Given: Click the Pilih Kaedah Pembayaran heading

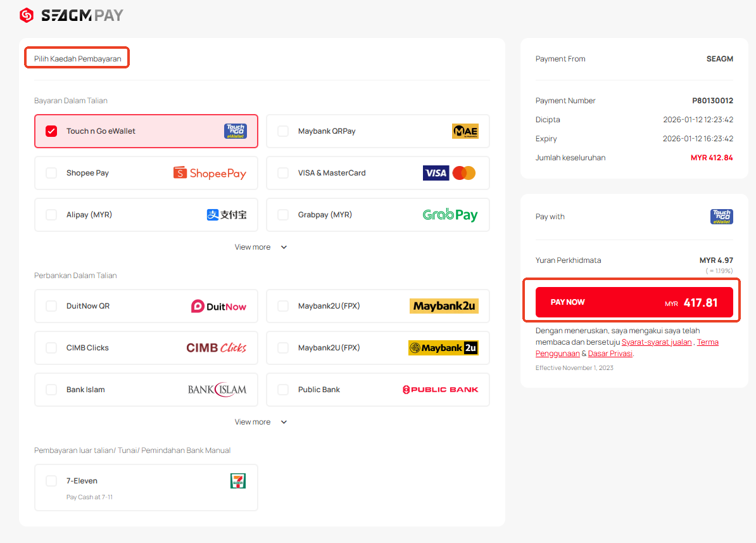Looking at the screenshot, I should coord(77,58).
